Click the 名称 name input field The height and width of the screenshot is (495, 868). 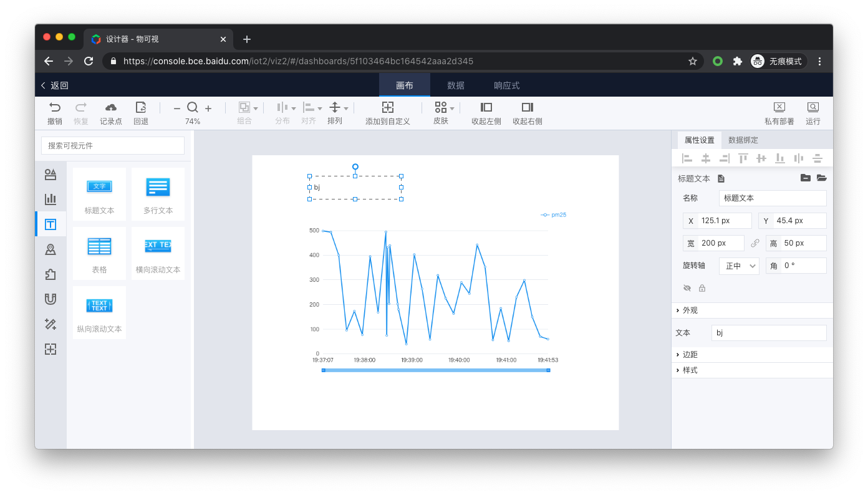point(773,198)
